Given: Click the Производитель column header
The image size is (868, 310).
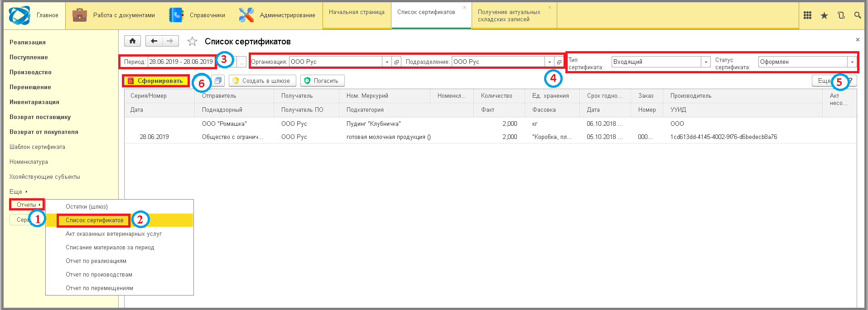Looking at the screenshot, I should tap(743, 96).
